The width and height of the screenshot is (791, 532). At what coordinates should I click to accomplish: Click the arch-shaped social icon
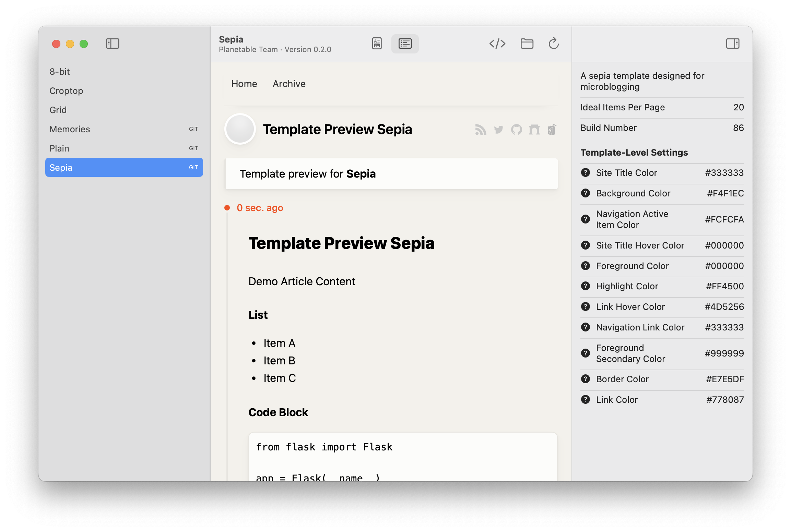(534, 130)
